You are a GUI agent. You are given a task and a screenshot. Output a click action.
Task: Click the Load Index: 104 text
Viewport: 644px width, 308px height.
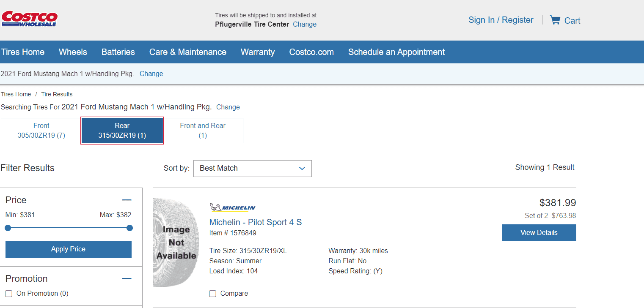coord(234,271)
